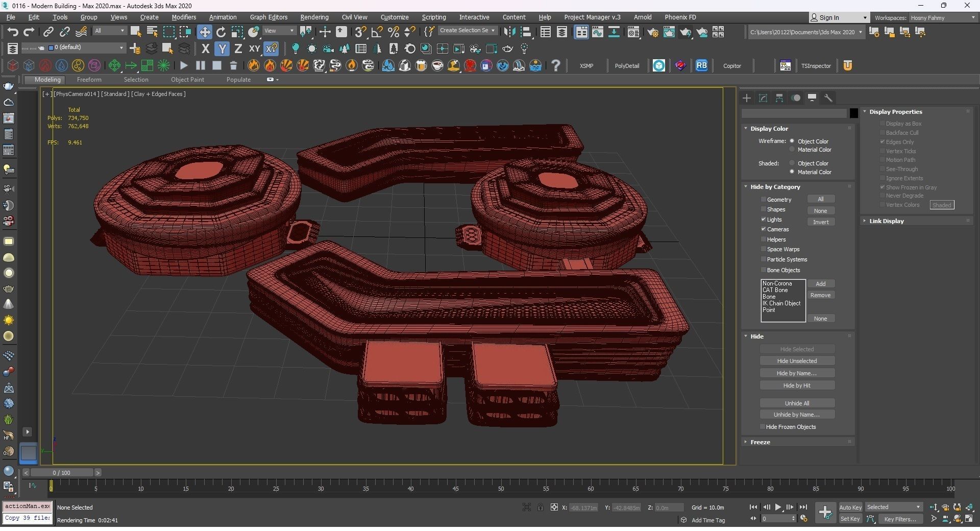Open the selection filter All dropdown
Image resolution: width=980 pixels, height=531 pixels.
(x=109, y=31)
